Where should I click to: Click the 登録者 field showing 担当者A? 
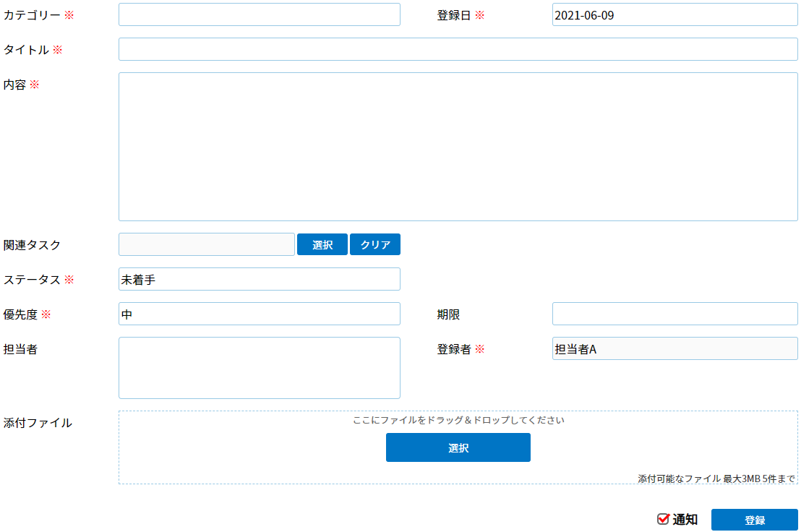[x=674, y=348]
